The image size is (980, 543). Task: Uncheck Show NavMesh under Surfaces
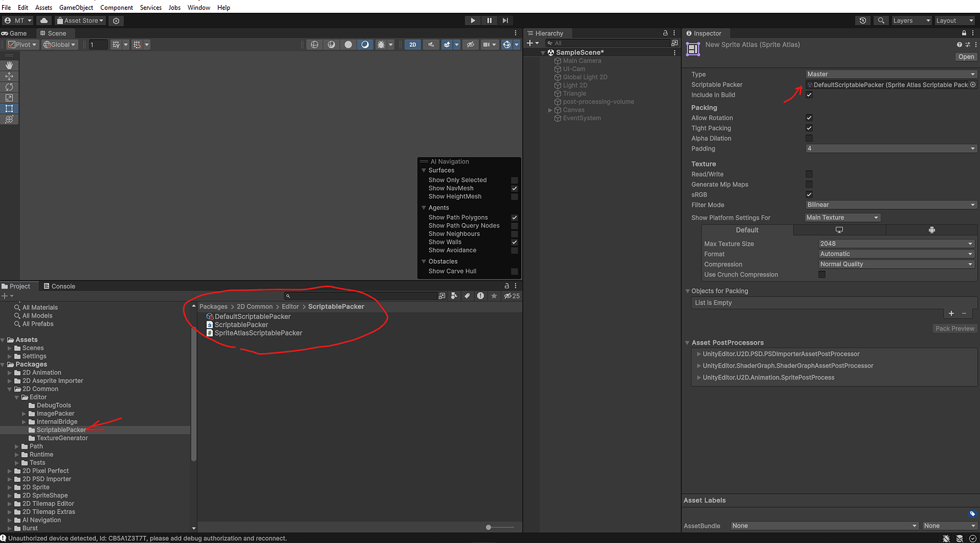[x=513, y=187]
